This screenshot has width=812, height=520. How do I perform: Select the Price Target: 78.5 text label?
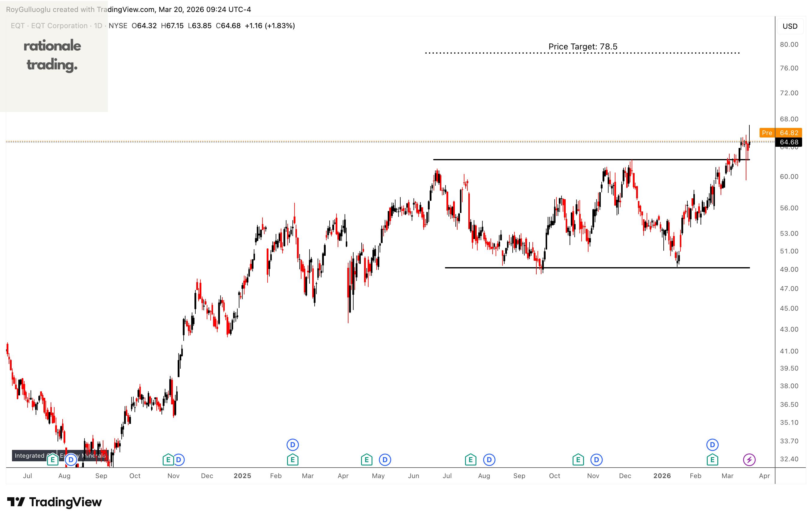coord(583,47)
